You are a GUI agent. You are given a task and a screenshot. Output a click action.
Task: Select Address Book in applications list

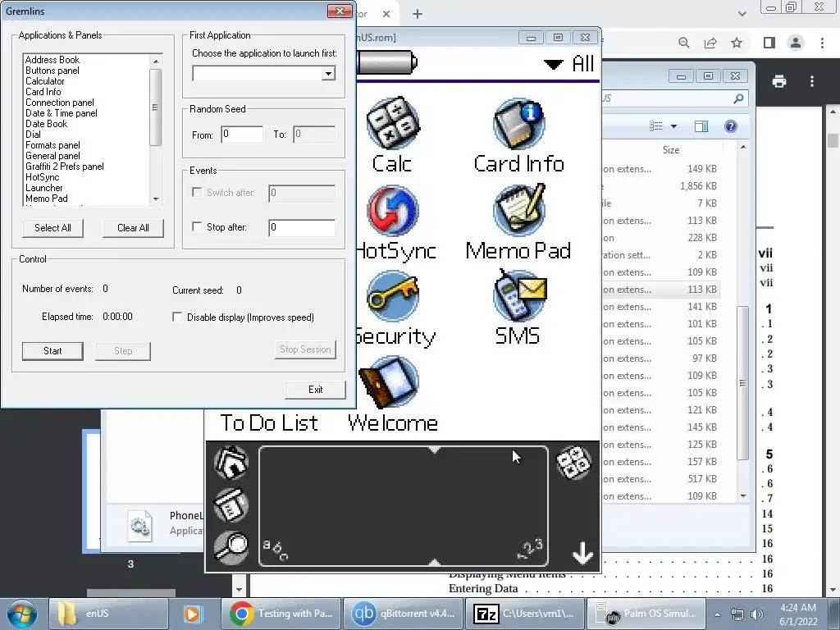point(52,60)
